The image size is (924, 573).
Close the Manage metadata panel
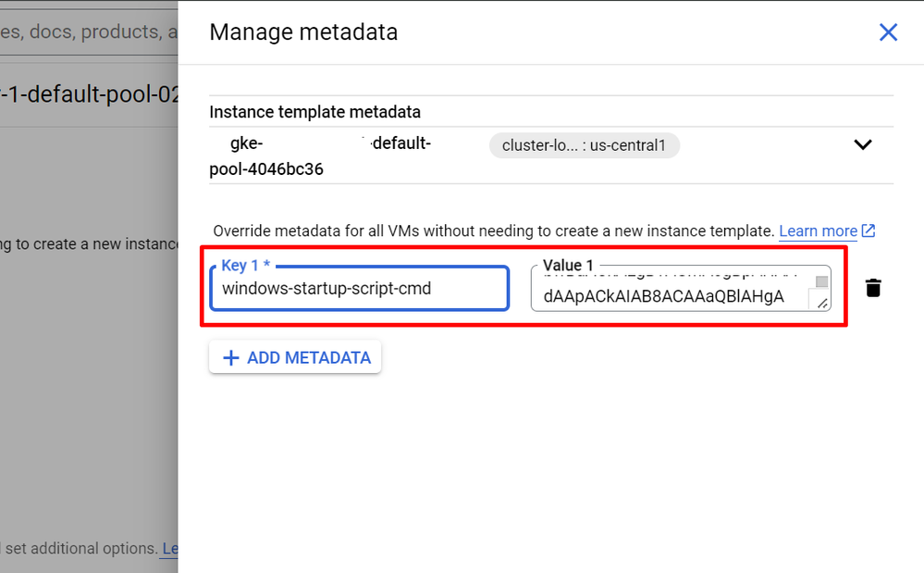888,32
